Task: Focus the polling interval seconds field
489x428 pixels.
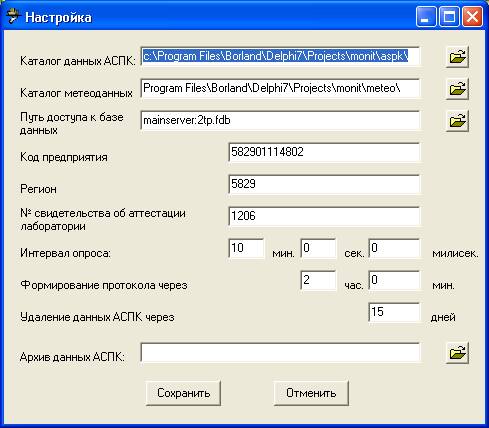Action: [318, 248]
